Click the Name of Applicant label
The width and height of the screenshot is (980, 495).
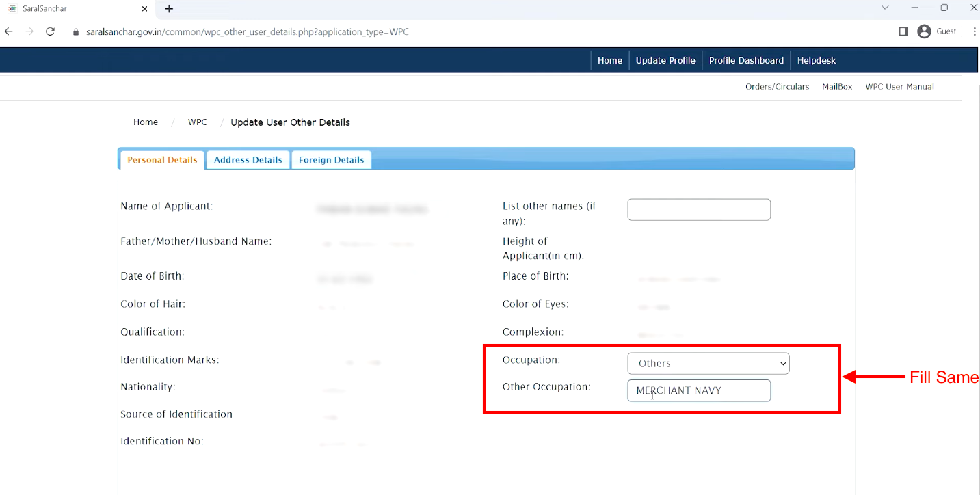click(x=167, y=206)
